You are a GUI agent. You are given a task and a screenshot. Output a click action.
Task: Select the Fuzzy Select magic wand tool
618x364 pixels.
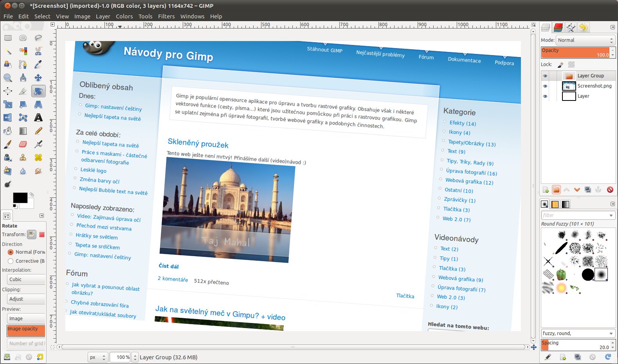[x=8, y=51]
